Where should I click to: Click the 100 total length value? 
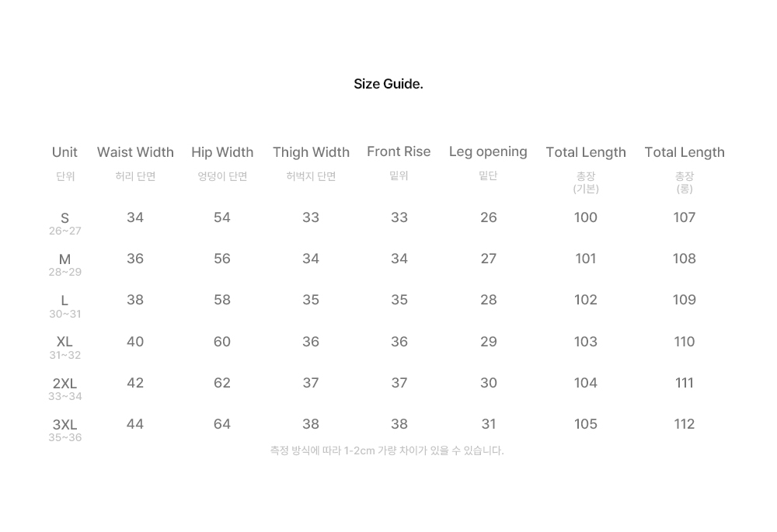pyautogui.click(x=585, y=217)
